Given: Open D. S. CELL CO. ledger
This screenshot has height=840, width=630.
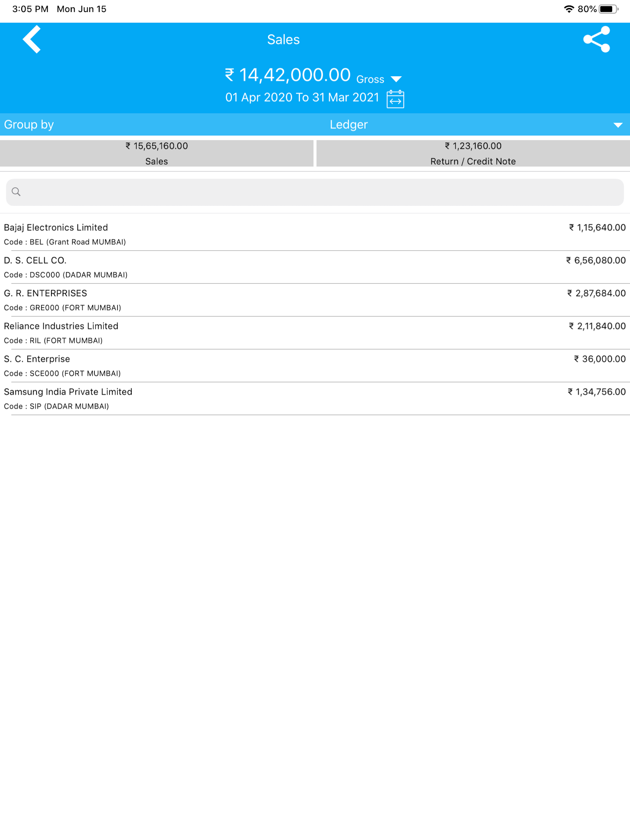Looking at the screenshot, I should point(315,267).
